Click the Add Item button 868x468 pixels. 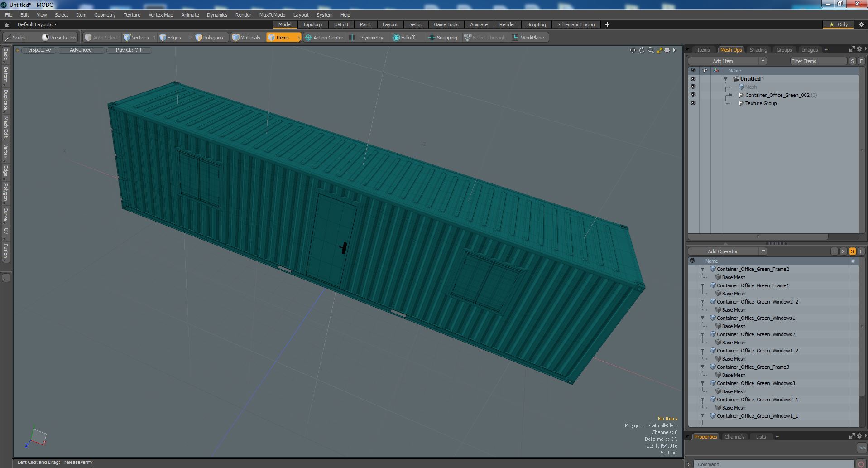click(723, 61)
